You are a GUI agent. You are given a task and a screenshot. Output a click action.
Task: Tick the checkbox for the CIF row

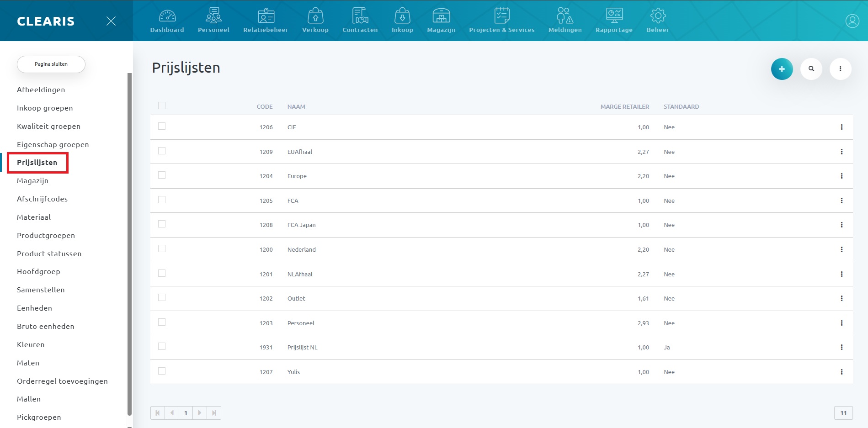click(x=162, y=127)
